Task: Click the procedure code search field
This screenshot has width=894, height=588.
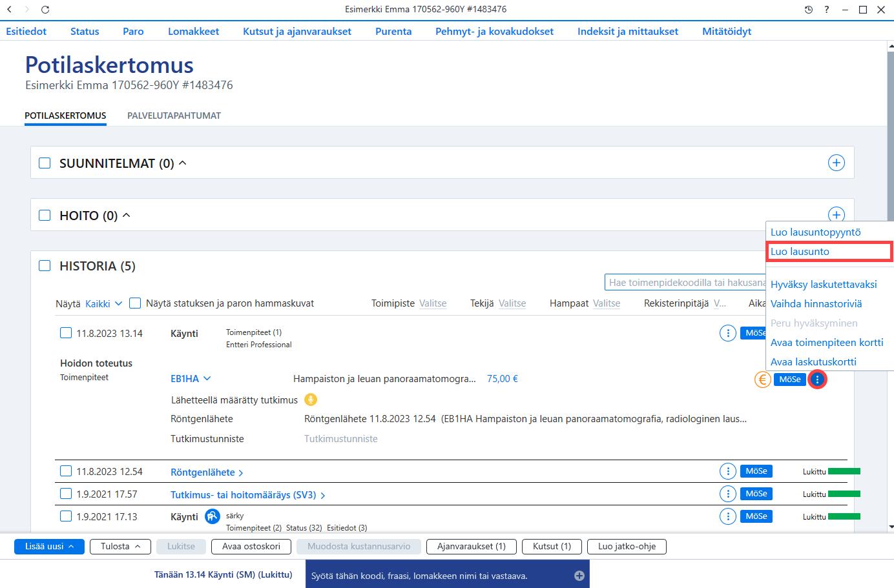Action: (x=686, y=283)
